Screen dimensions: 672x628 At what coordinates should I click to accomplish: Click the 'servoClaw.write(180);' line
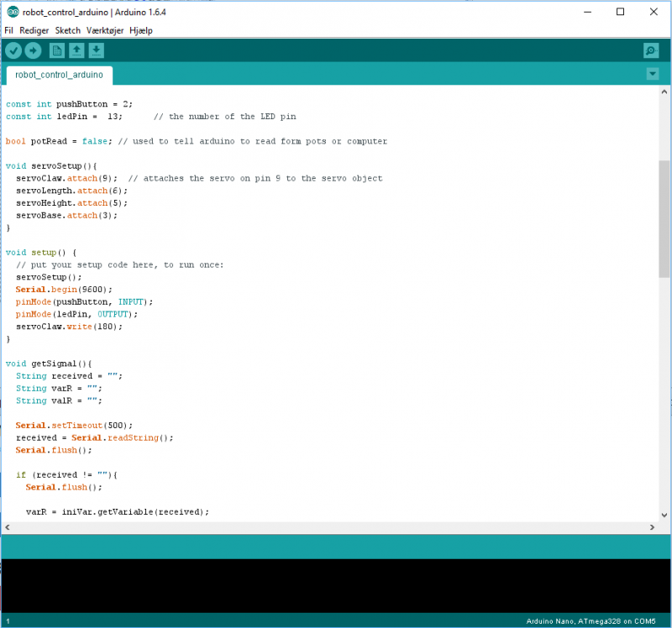(69, 327)
